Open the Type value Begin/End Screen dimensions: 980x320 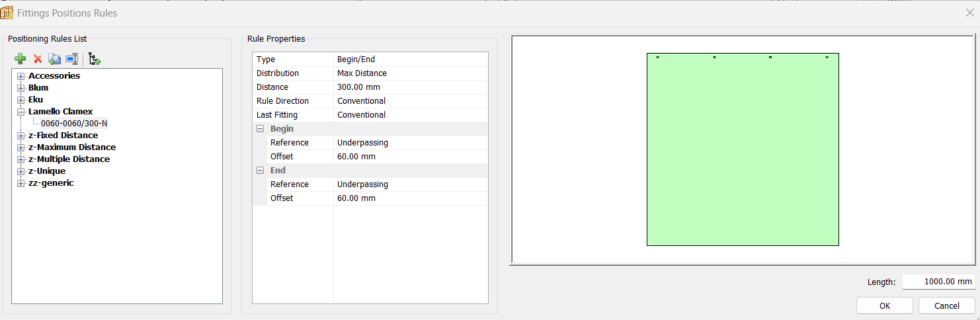click(x=410, y=60)
